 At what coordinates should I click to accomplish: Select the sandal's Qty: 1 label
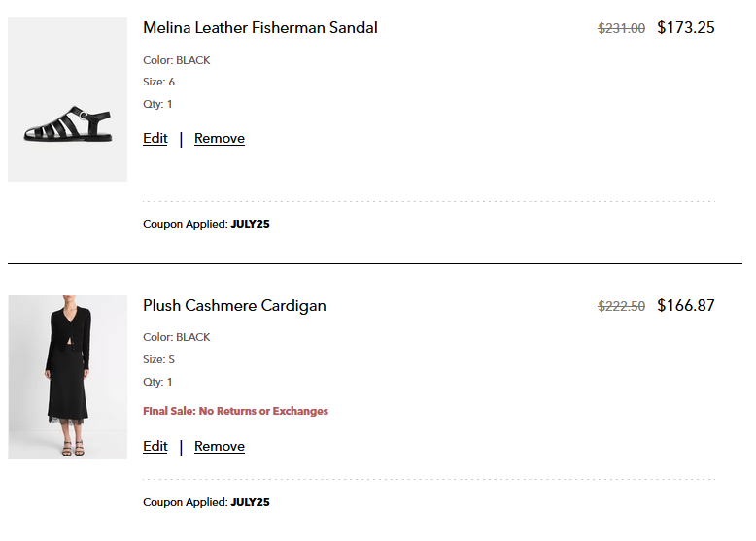point(157,104)
